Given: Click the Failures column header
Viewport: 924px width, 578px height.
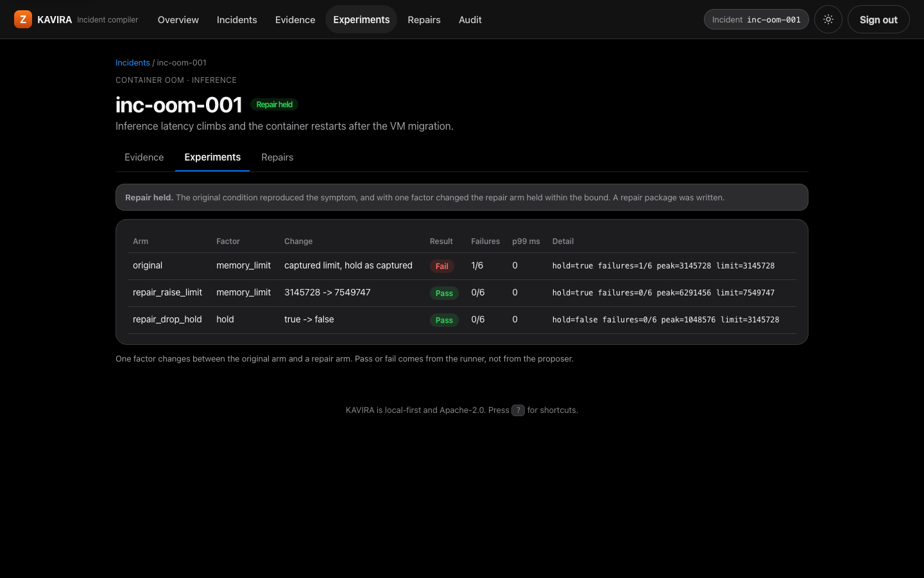Looking at the screenshot, I should pos(485,241).
